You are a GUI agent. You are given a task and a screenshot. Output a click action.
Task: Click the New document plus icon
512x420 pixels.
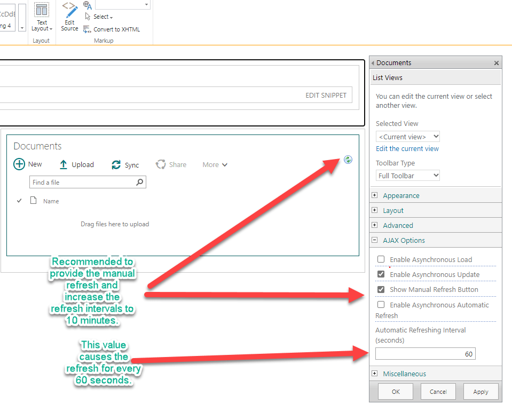[19, 164]
